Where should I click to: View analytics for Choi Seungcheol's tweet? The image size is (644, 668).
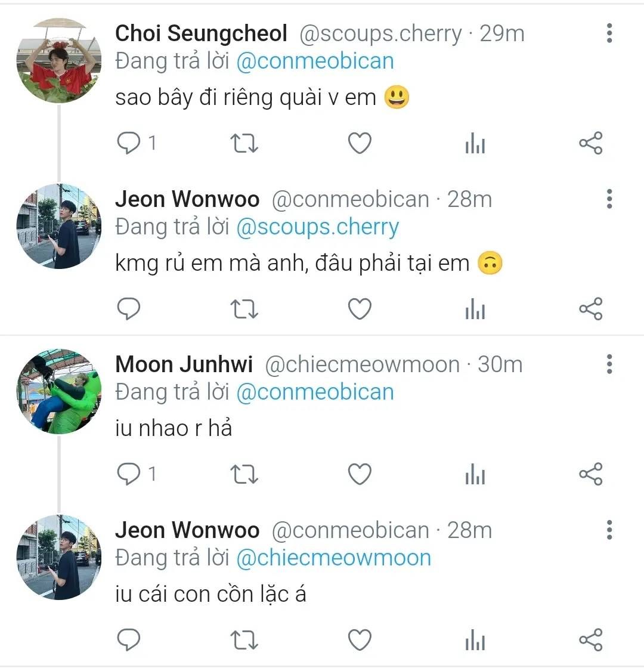475,143
